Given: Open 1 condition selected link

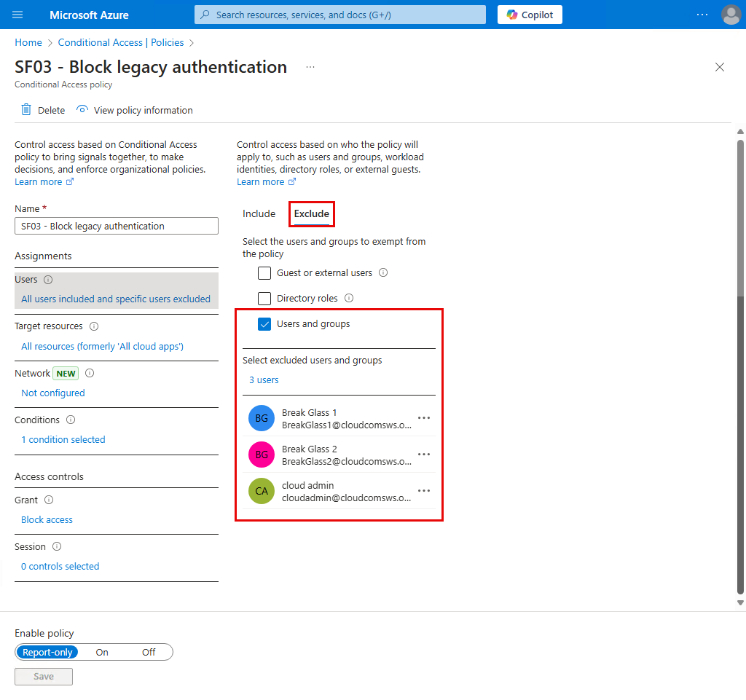Looking at the screenshot, I should tap(63, 439).
